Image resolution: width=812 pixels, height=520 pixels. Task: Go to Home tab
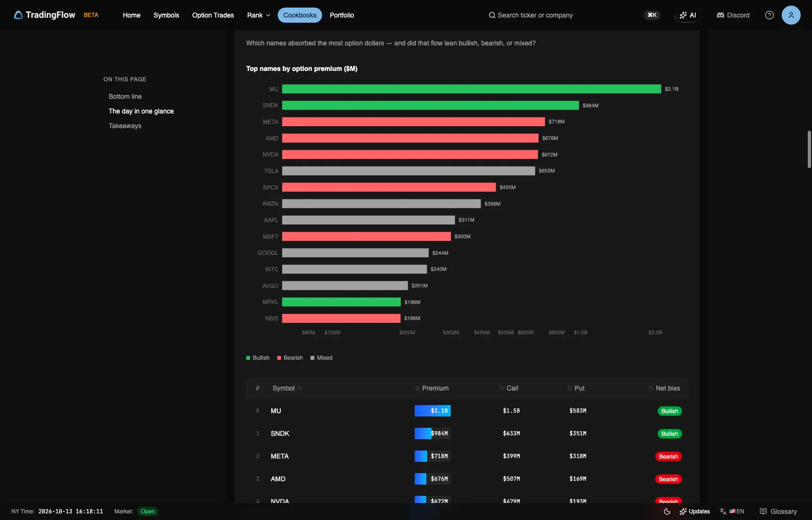[x=131, y=15]
